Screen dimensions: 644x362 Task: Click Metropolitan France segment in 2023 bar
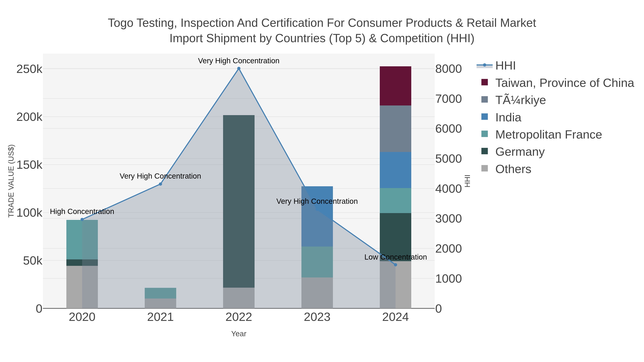(317, 262)
